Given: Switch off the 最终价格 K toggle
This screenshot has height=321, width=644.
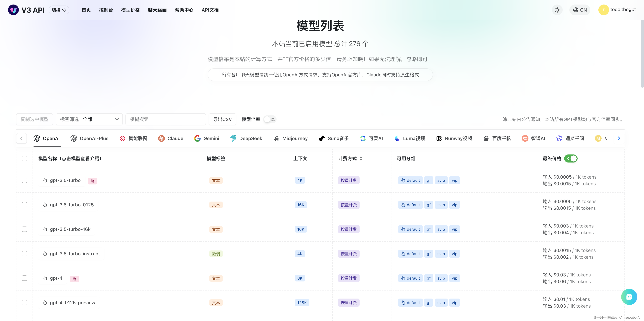Looking at the screenshot, I should [x=571, y=159].
